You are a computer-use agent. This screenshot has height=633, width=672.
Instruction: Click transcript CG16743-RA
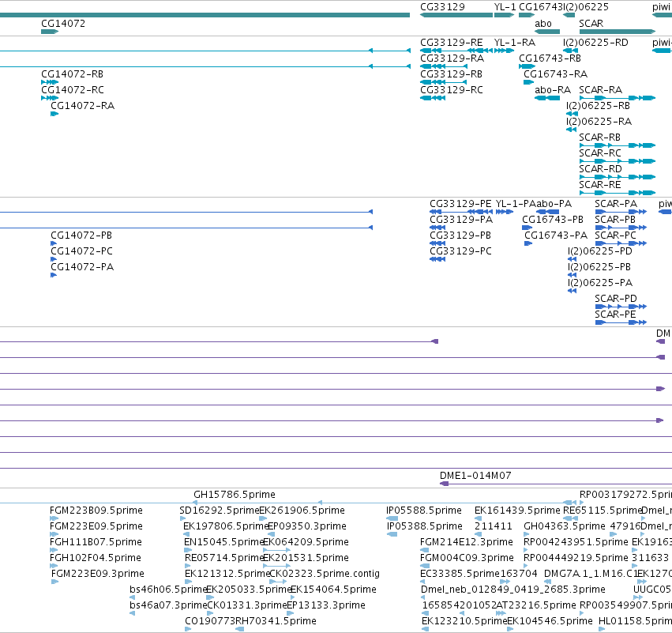pyautogui.click(x=555, y=74)
